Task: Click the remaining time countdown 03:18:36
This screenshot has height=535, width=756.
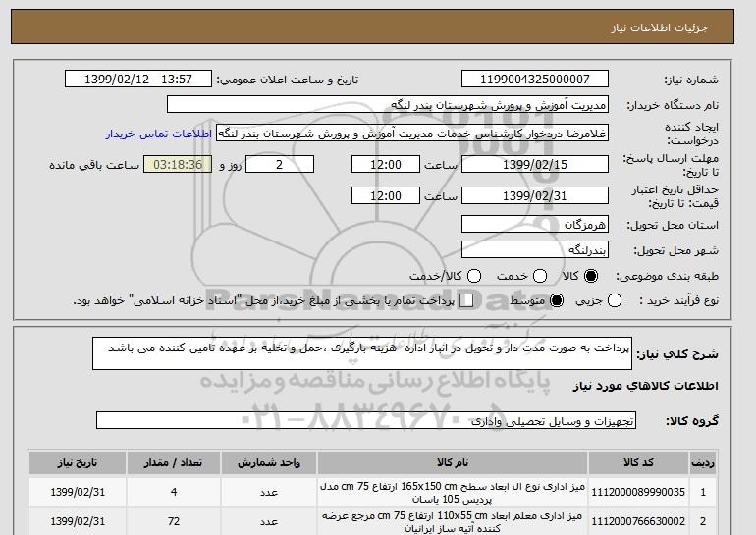Action: (x=178, y=164)
